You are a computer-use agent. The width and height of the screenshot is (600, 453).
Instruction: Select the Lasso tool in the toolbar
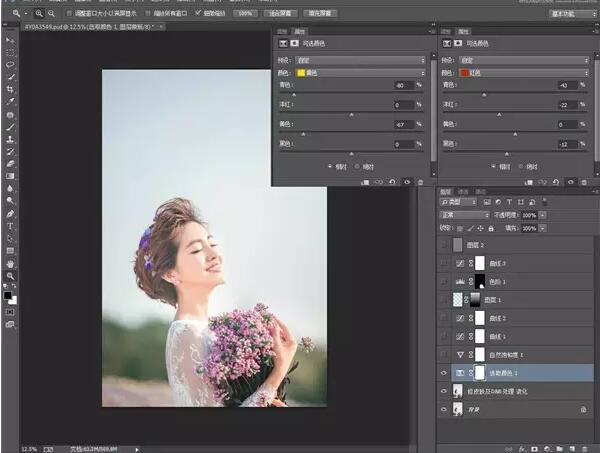(x=10, y=63)
